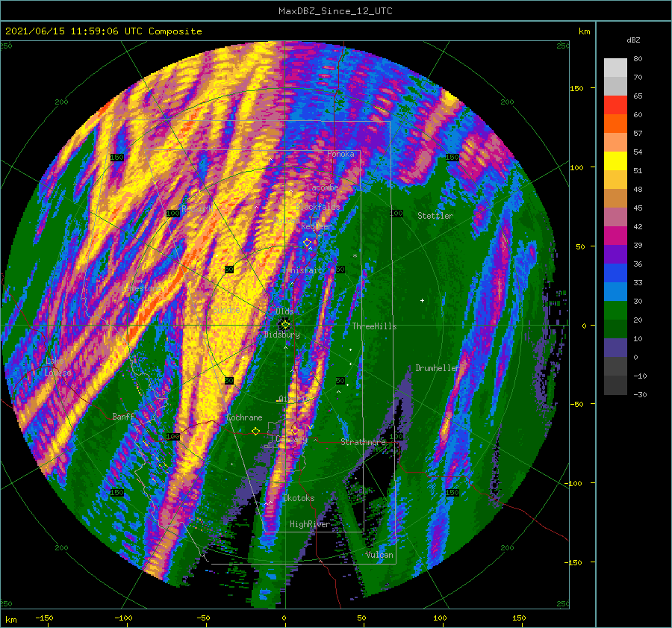The image size is (672, 628).
Task: Click the Okotoks city label
Action: pyautogui.click(x=299, y=498)
